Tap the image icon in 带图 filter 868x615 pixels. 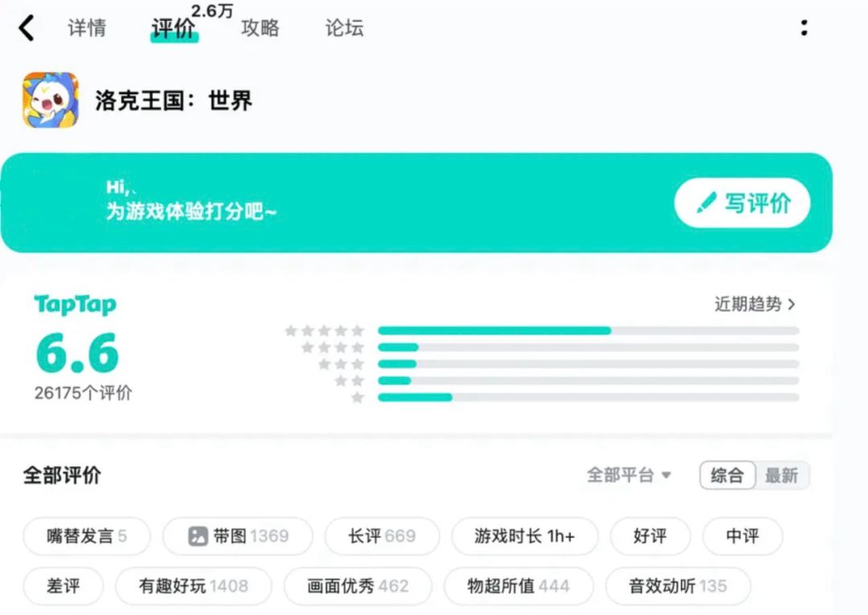[198, 536]
